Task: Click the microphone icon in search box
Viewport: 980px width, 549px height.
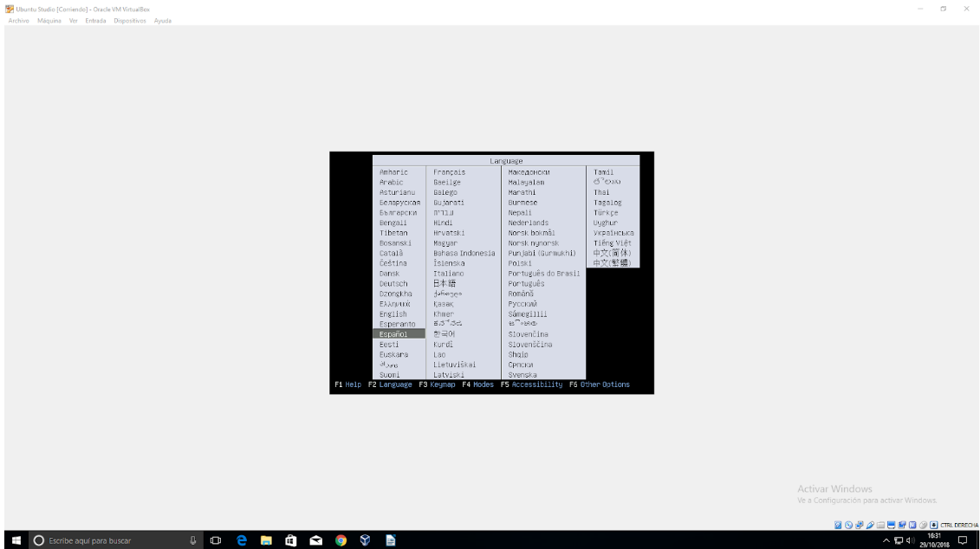Action: pyautogui.click(x=193, y=540)
